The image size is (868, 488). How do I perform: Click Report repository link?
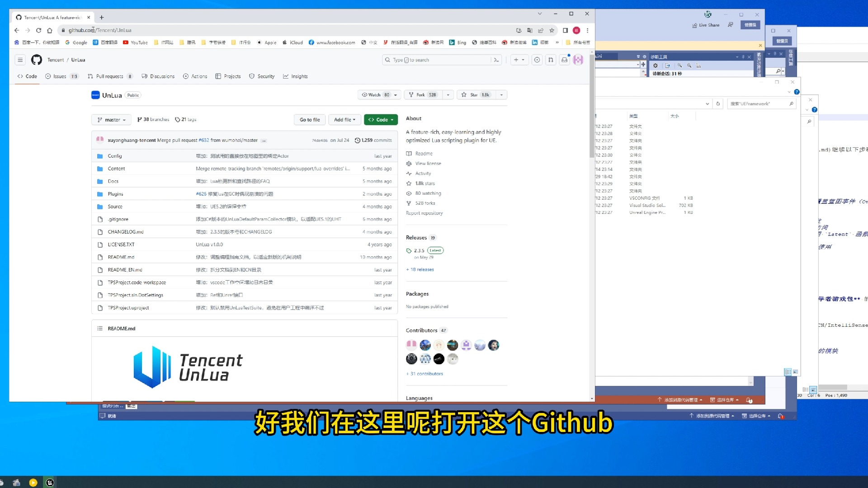pyautogui.click(x=424, y=213)
